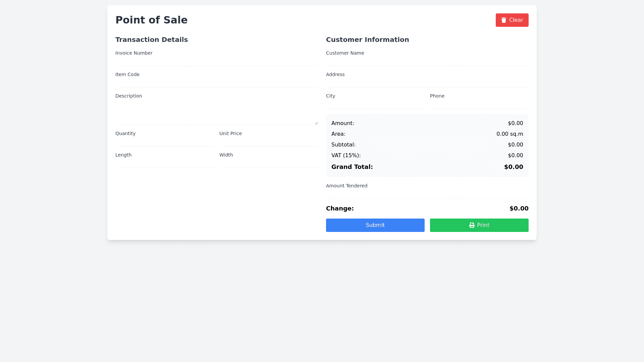Click the printer icon in Print button
The width and height of the screenshot is (644, 362).
472,225
